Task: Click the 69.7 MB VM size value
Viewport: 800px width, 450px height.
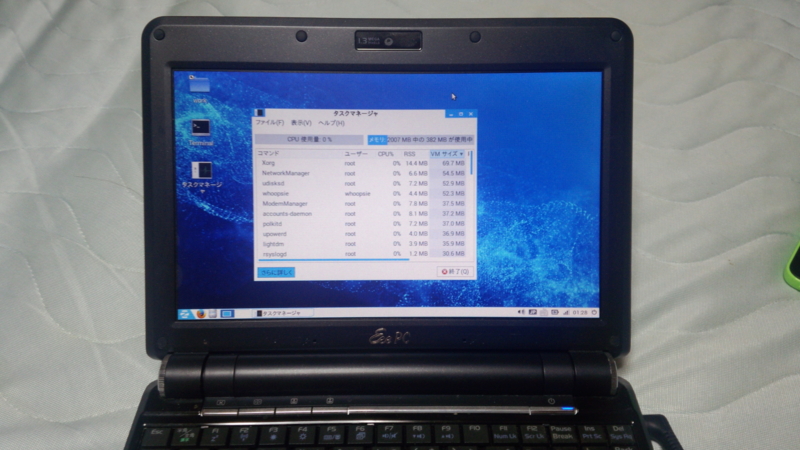Action: click(453, 163)
